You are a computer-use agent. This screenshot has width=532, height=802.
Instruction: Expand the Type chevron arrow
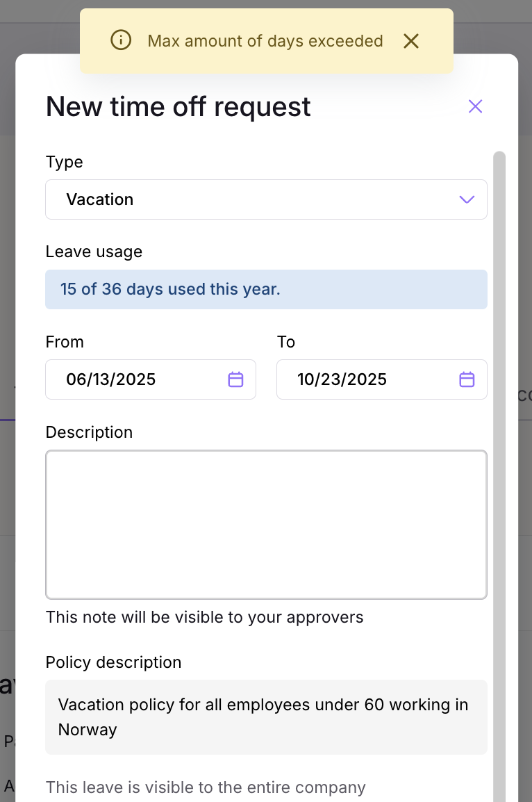[467, 199]
